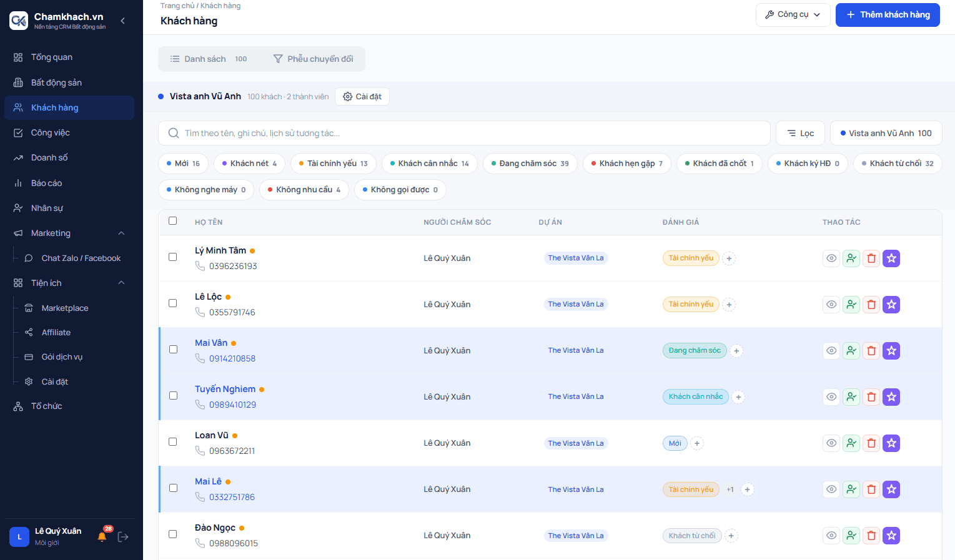Check the Mai Vân row checkbox
The width and height of the screenshot is (955, 560).
(173, 350)
